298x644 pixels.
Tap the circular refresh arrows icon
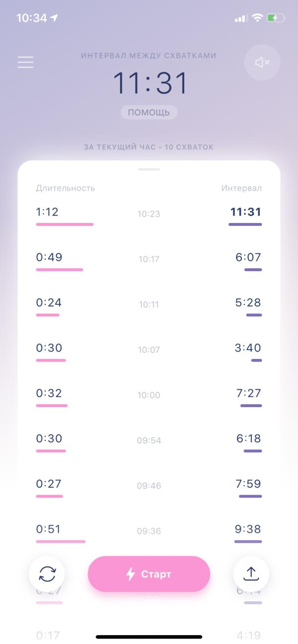47,574
